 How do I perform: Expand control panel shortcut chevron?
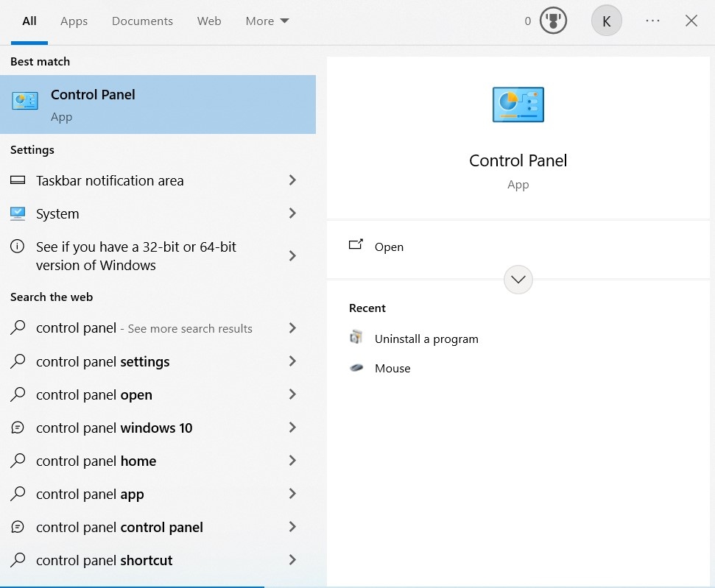point(293,560)
